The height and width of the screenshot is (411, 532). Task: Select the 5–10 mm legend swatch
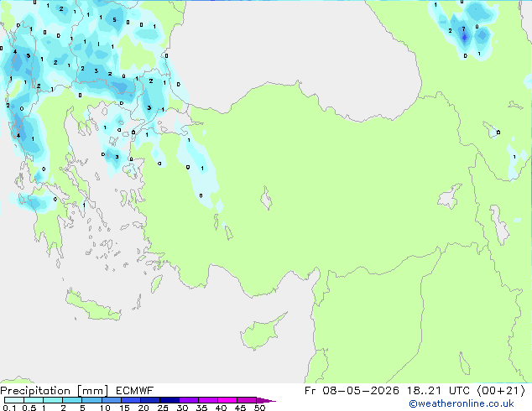coord(92,400)
